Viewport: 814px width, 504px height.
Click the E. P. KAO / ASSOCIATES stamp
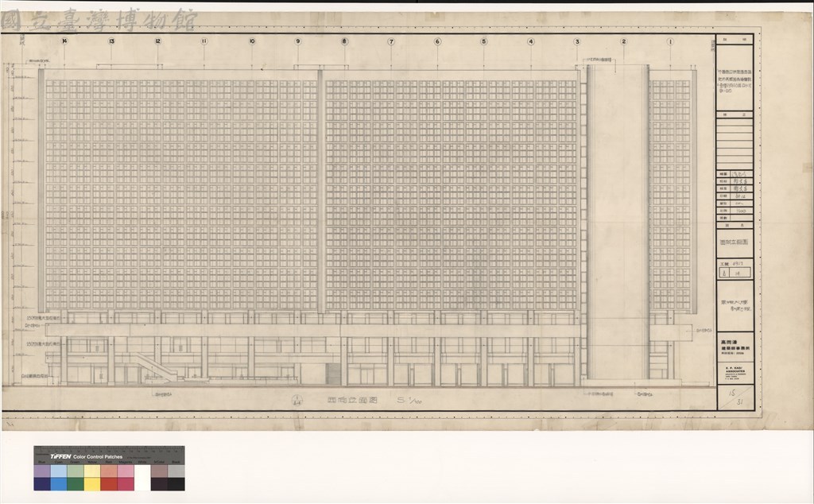(x=735, y=374)
